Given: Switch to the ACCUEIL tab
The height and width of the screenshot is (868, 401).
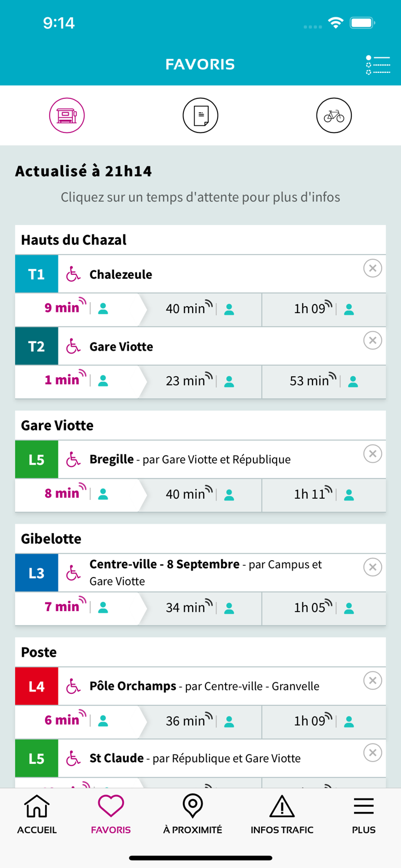Looking at the screenshot, I should coord(36,814).
